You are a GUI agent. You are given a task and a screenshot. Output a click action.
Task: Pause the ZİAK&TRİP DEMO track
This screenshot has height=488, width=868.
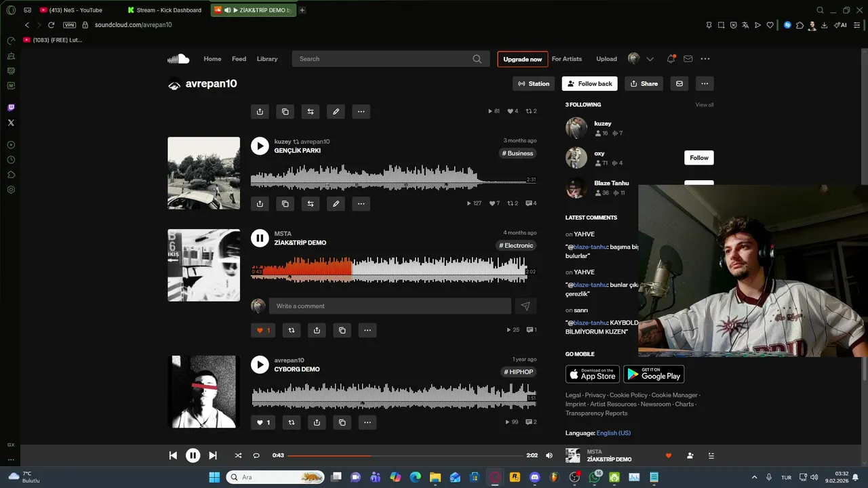coord(260,238)
